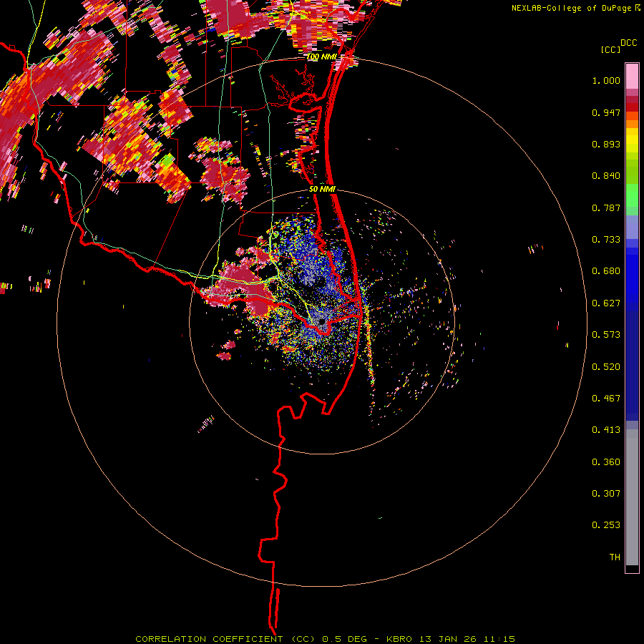Click the 0.307 color scale value
Viewport: 644px width, 644px height.
point(606,493)
